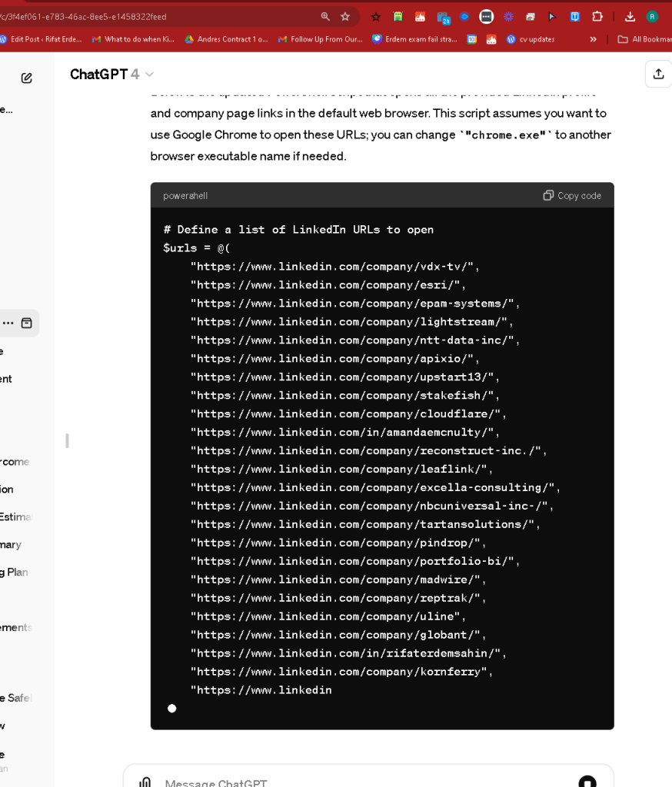Start a new chat with the compose icon
The height and width of the screenshot is (787, 672).
(27, 78)
